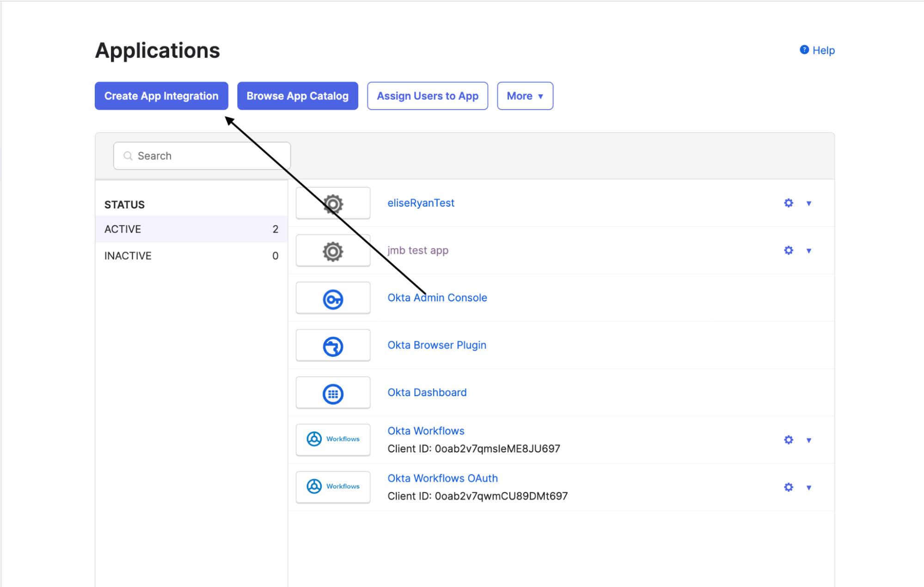The height and width of the screenshot is (587, 924).
Task: Expand dropdown arrow for jmb test app
Action: click(809, 251)
